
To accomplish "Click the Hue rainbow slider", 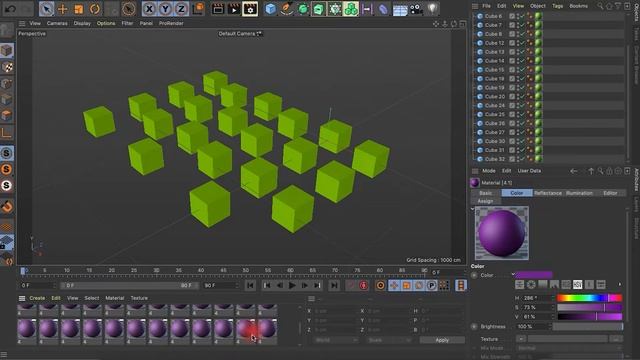I will (x=590, y=298).
